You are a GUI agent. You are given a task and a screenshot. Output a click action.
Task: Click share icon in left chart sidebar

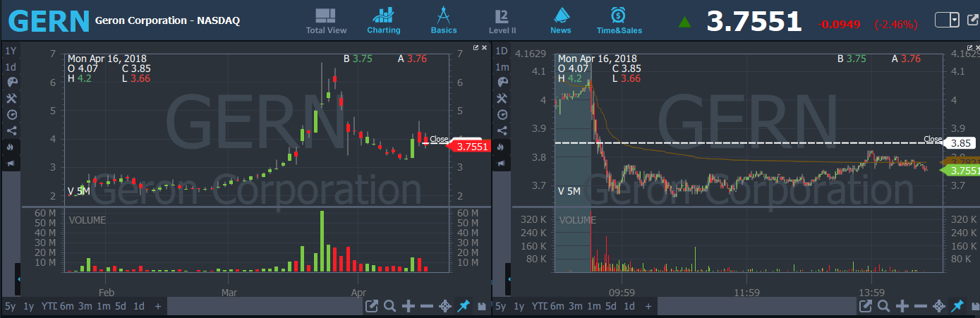11,130
